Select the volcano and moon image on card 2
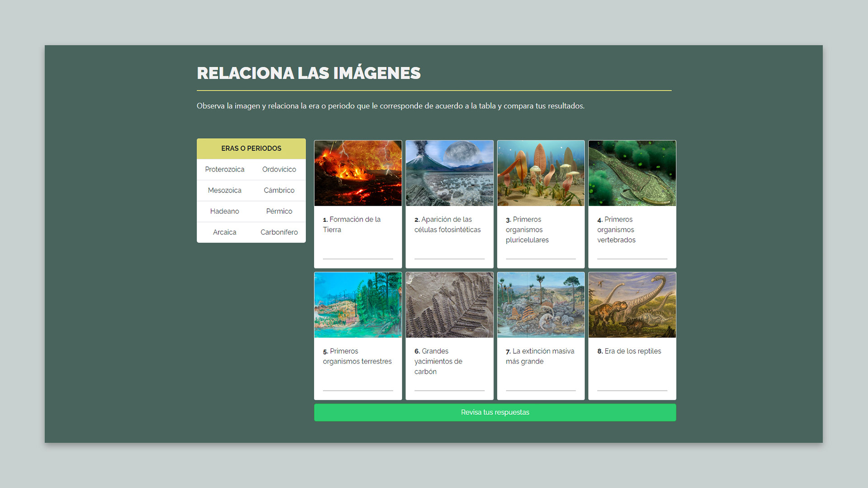868x488 pixels. pos(449,173)
